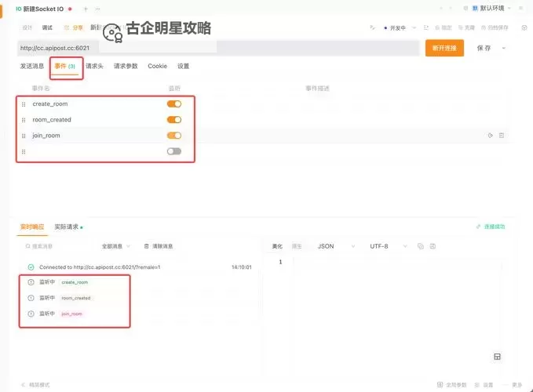Click the delete icon in the join_room row
This screenshot has height=392, width=533.
(502, 136)
